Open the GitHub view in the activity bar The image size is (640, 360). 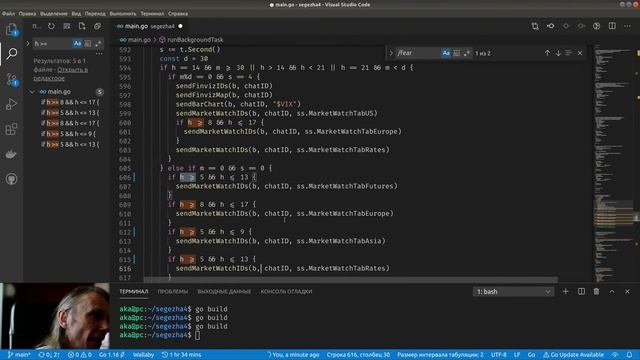11,179
